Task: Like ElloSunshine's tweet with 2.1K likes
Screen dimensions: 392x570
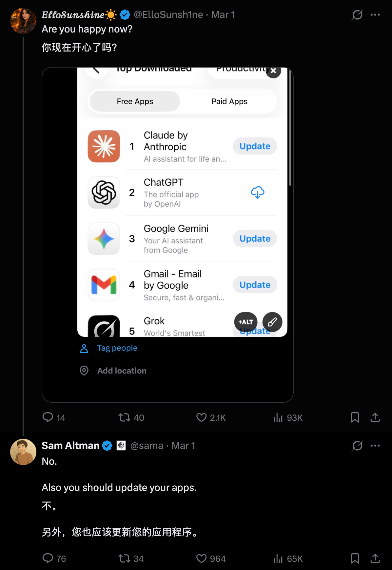Action: point(201,417)
